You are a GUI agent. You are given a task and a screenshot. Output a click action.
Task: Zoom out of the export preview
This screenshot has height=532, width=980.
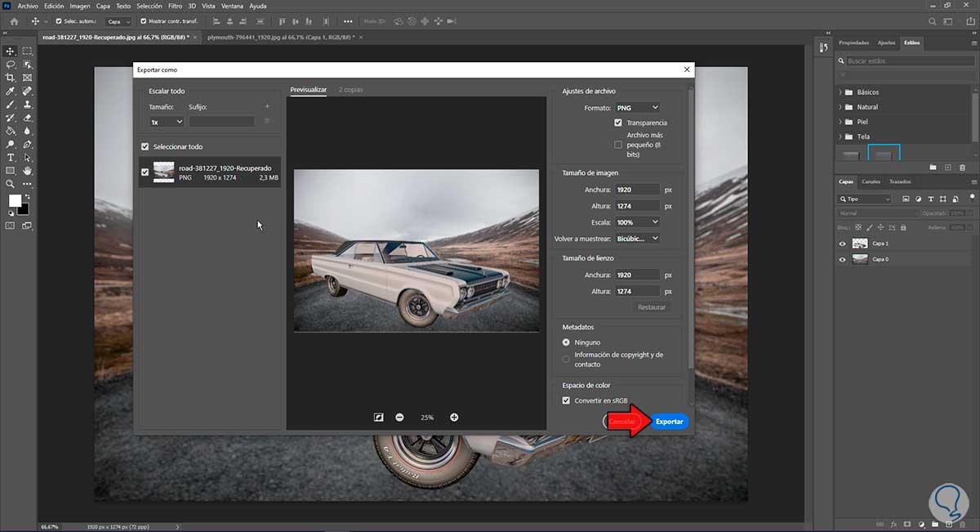pos(399,418)
